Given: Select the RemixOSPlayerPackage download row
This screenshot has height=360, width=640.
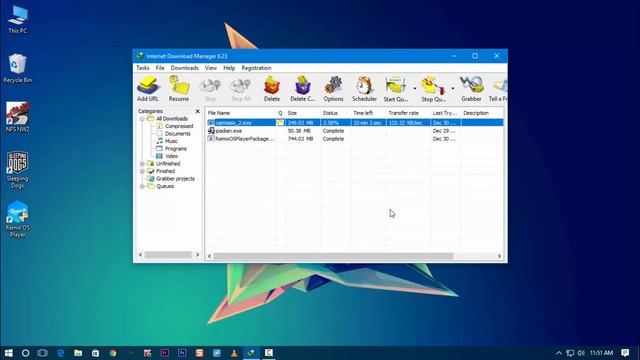Looking at the screenshot, I should click(x=355, y=139).
